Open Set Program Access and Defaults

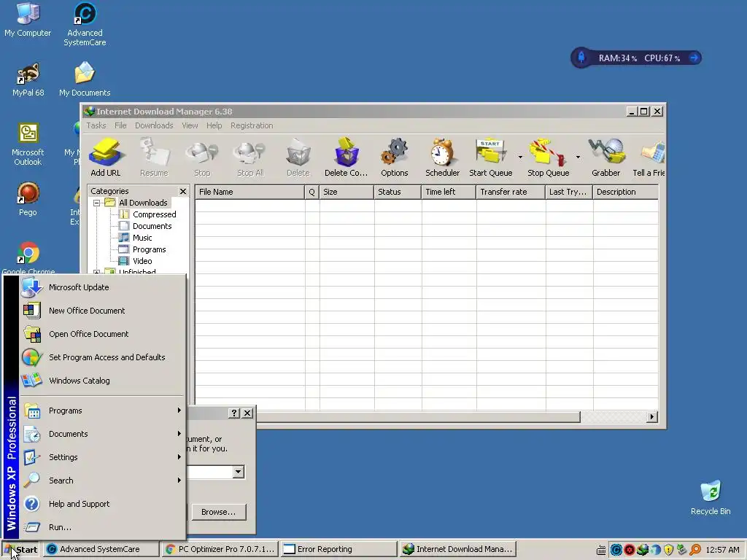102,357
